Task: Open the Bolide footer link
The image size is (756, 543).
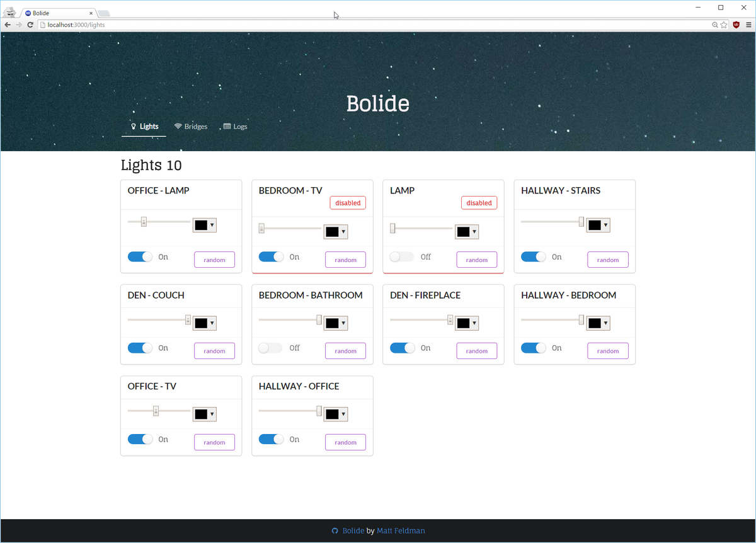Action: (x=353, y=531)
